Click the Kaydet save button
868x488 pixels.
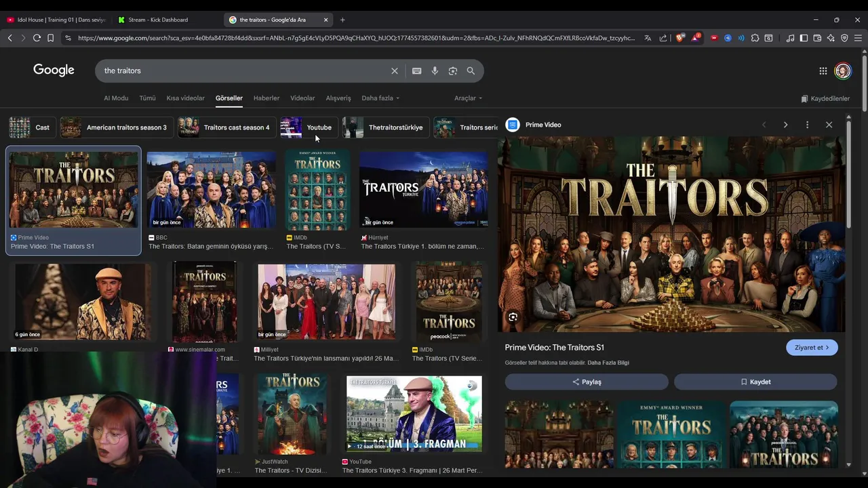point(755,382)
